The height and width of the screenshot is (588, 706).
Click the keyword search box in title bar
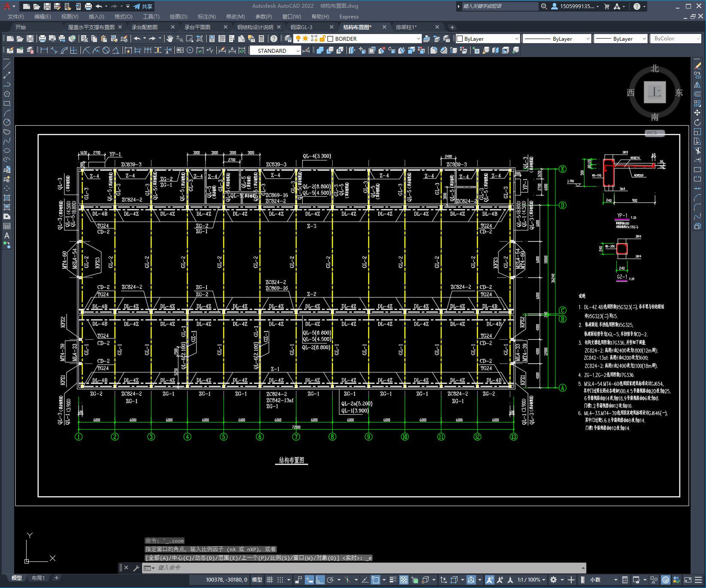[x=500, y=6]
